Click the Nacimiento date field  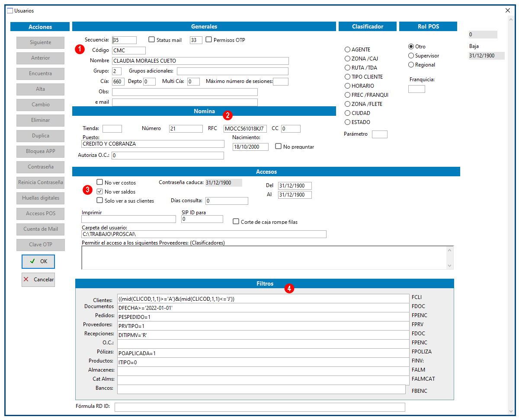[x=250, y=147]
